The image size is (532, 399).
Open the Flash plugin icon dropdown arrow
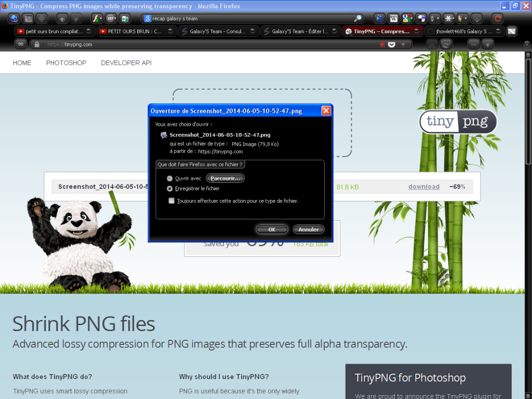(x=101, y=18)
